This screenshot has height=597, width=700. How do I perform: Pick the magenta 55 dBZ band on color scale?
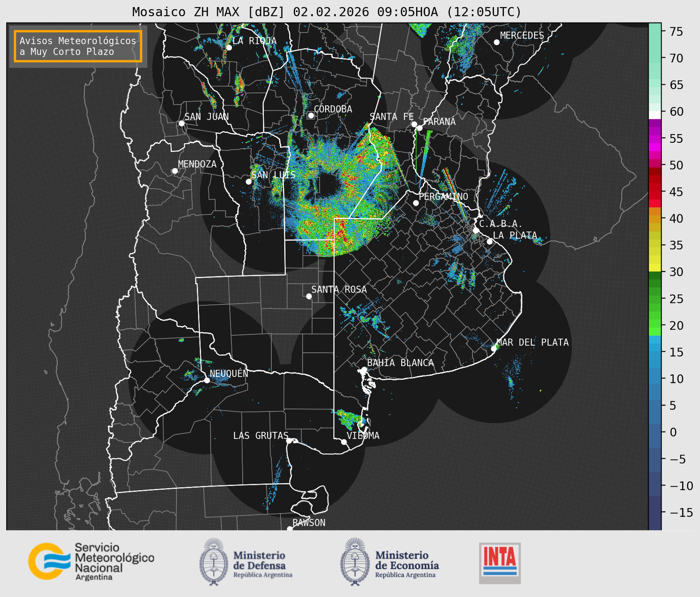pyautogui.click(x=654, y=139)
